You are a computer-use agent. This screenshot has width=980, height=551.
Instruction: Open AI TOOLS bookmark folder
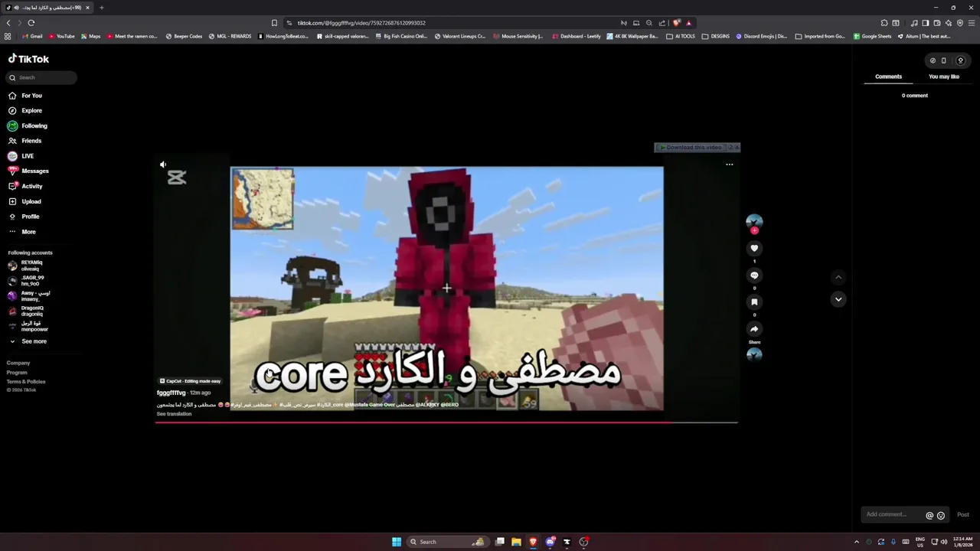coord(681,36)
